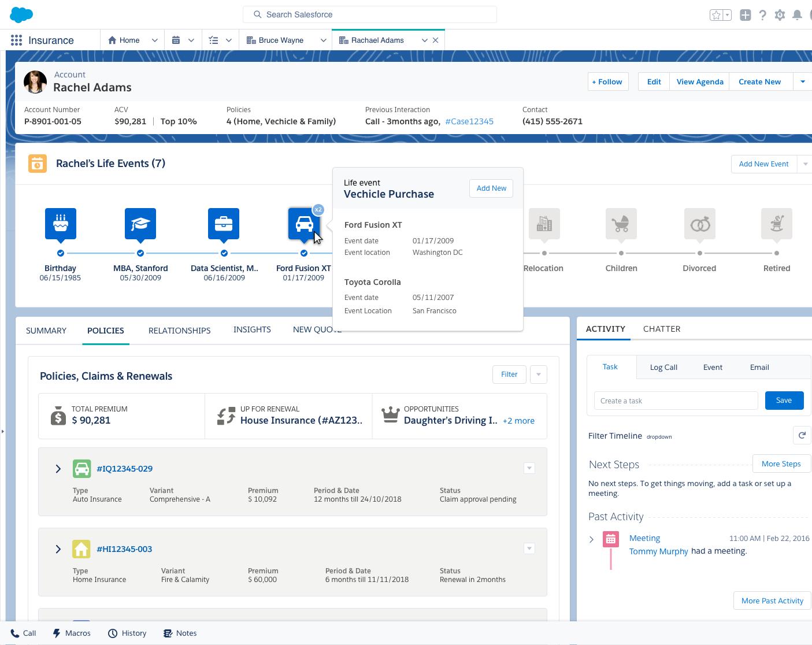The width and height of the screenshot is (812, 645).
Task: Click the Follow button
Action: coord(607,81)
